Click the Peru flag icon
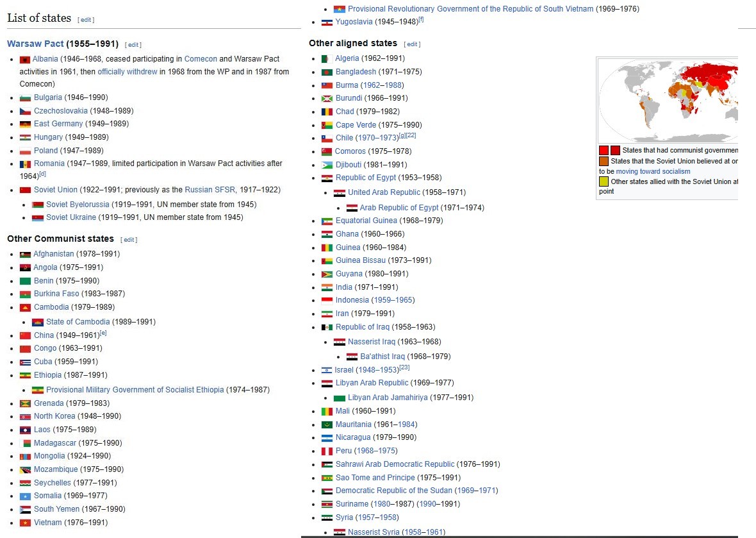This screenshot has height=538, width=756. (x=327, y=451)
